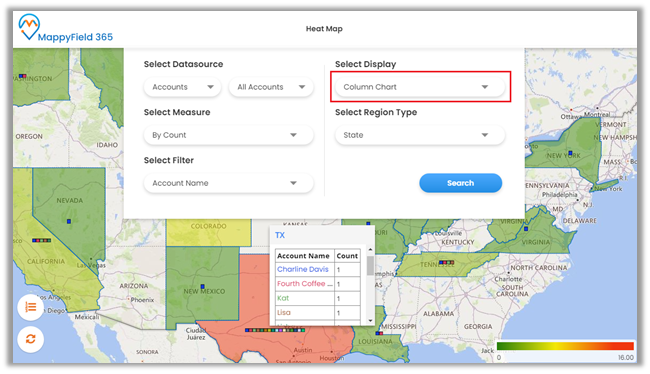Expand the Account Name filter dropdown
This screenshot has height=374, width=650.
pyautogui.click(x=228, y=183)
